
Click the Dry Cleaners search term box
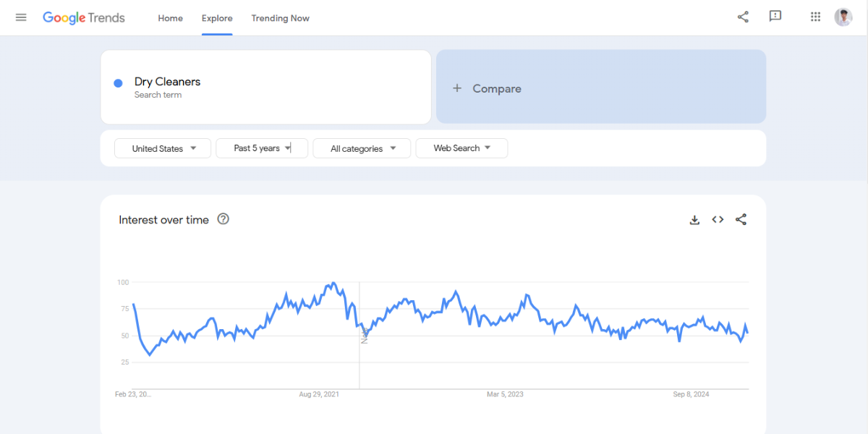(265, 87)
